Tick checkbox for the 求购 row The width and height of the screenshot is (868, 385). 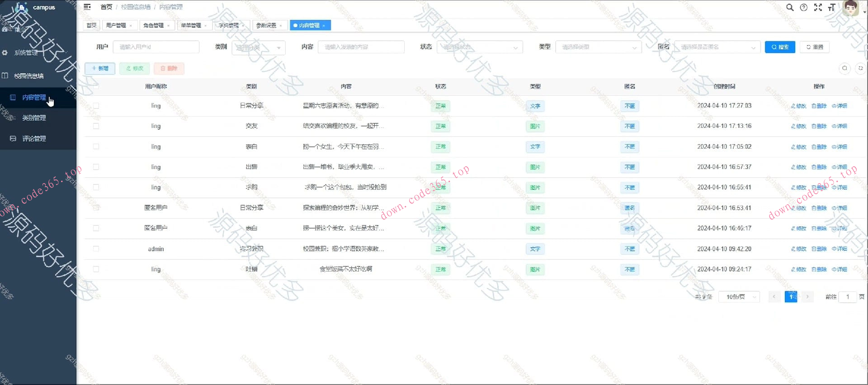pyautogui.click(x=96, y=187)
